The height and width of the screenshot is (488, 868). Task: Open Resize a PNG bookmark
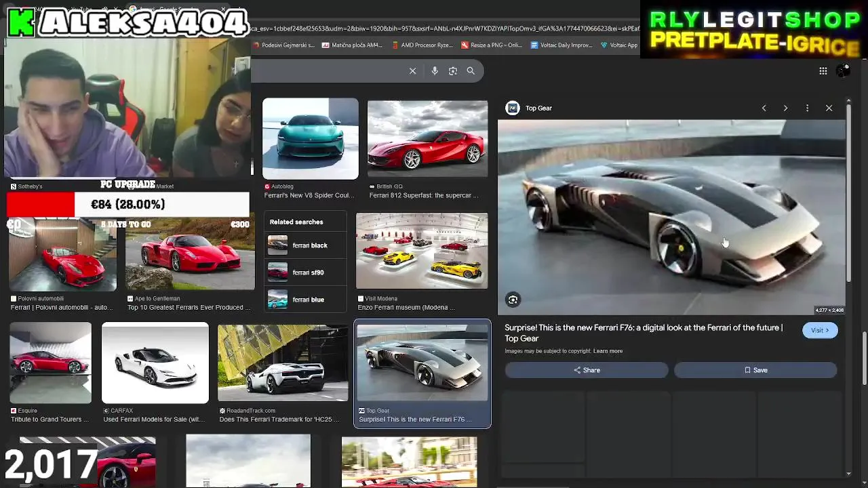(x=492, y=45)
